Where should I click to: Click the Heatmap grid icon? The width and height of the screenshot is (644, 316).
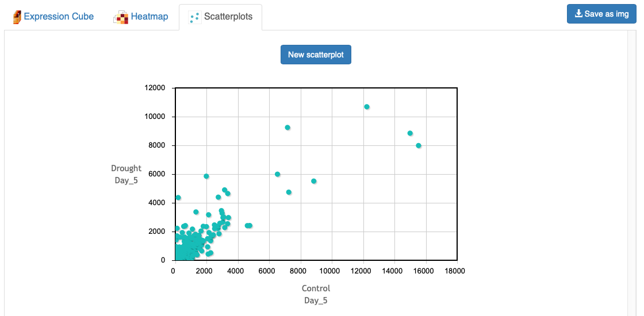121,17
